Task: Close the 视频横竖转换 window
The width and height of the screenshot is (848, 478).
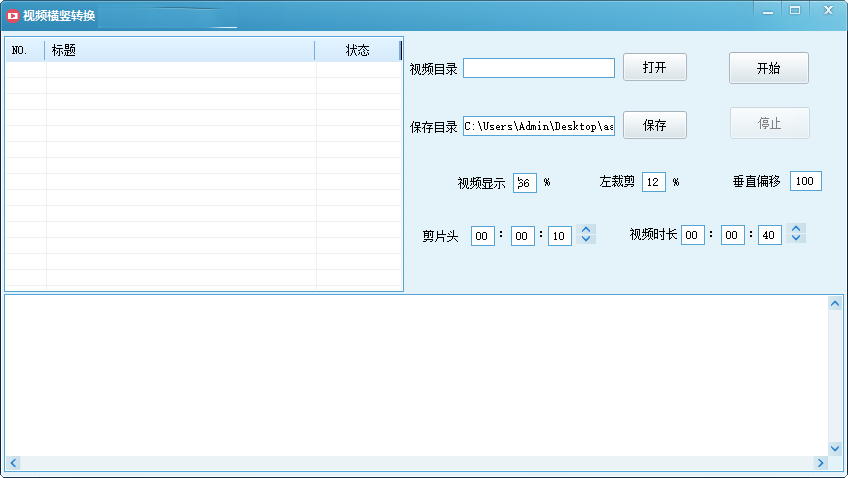Action: coord(828,10)
